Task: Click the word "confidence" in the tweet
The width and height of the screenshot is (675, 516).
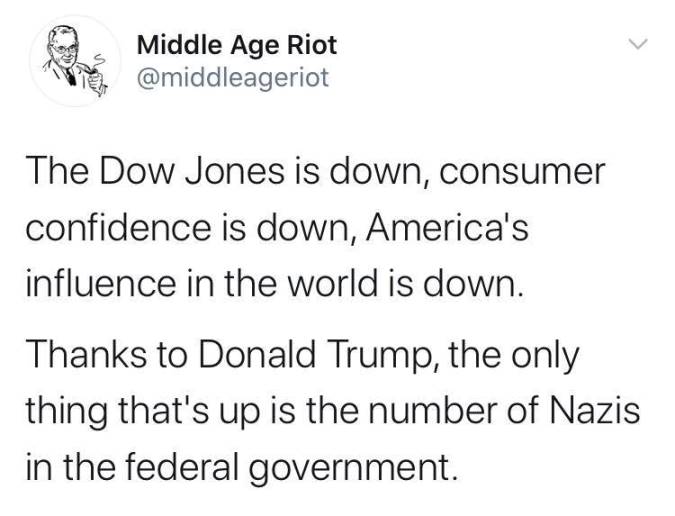Action: tap(119, 228)
